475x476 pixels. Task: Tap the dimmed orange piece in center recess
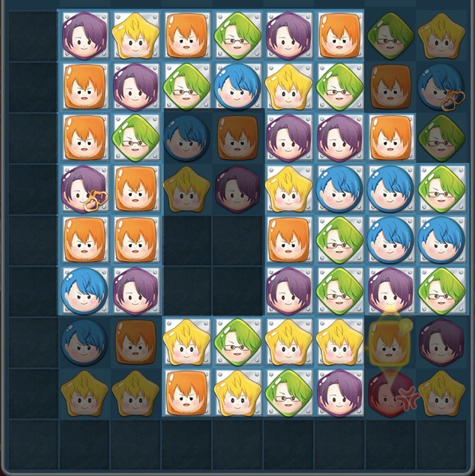pyautogui.click(x=238, y=138)
